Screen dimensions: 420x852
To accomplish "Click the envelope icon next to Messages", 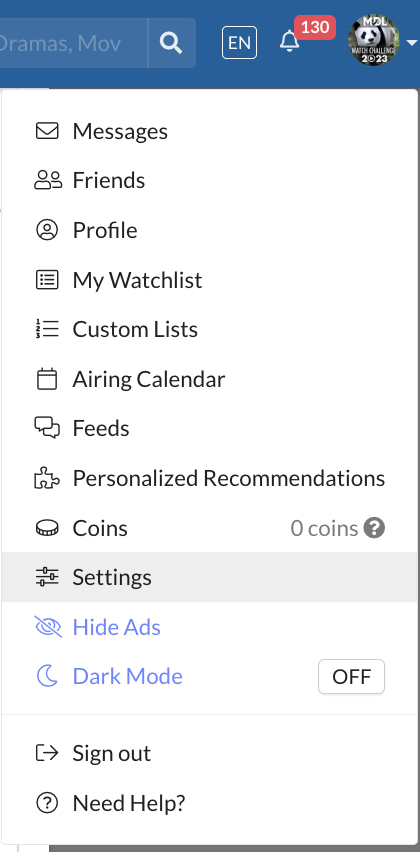I will coord(47,131).
